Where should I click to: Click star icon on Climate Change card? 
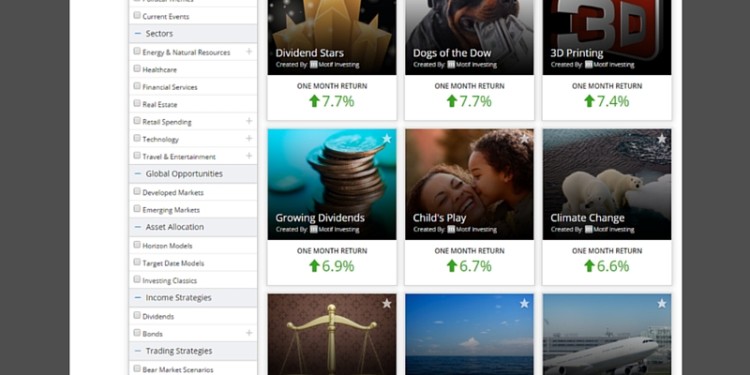[662, 139]
